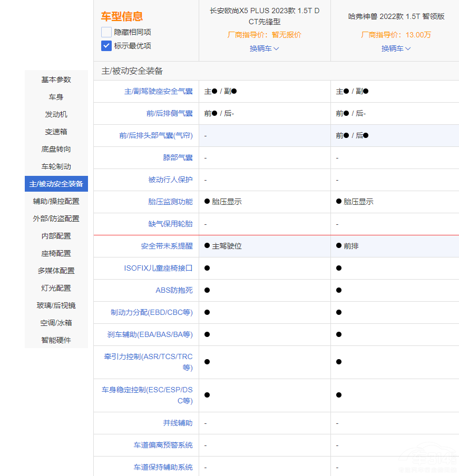
Task: Click the 膝部气囊 parameter link
Action: (x=178, y=157)
